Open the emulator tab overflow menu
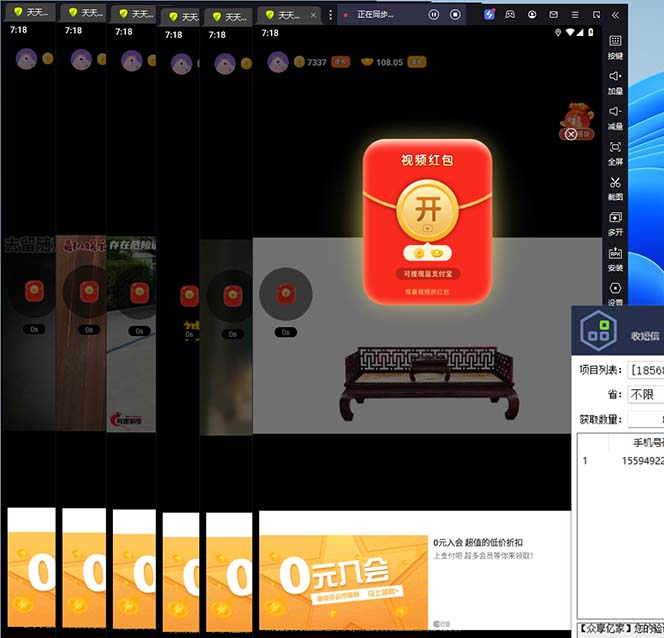664x638 pixels. pos(331,15)
